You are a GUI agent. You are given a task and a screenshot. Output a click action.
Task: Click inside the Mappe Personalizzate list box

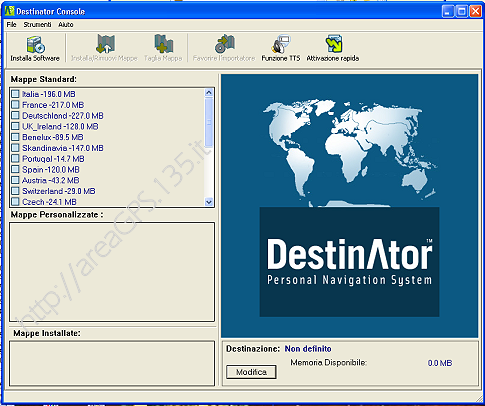click(x=112, y=272)
